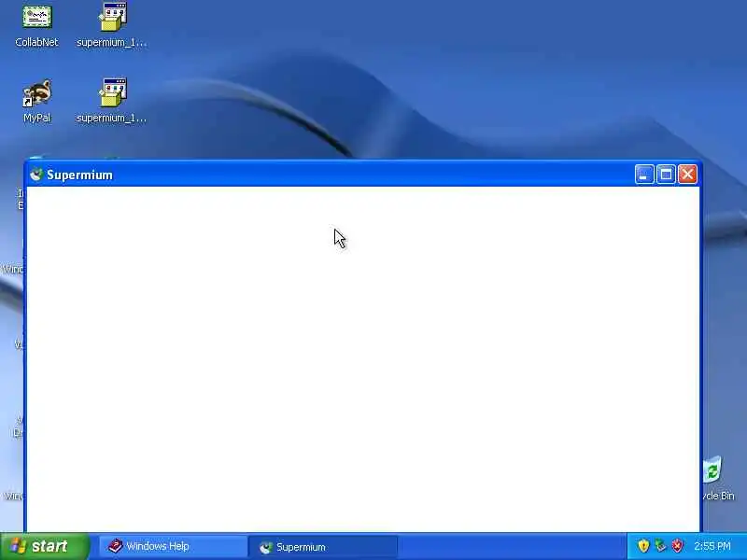Click the red shield alert tray icon
This screenshot has height=560, width=747.
coord(677,546)
